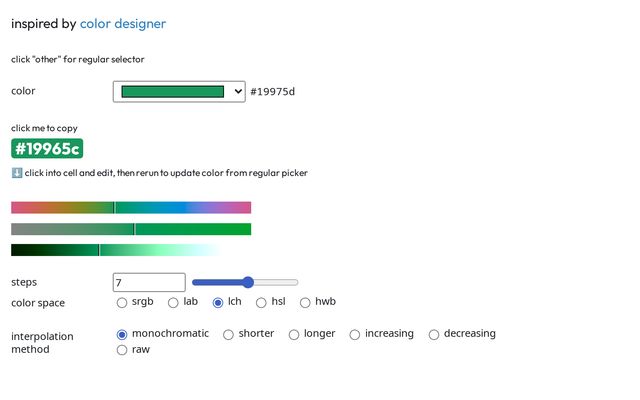Choose monochromatic interpolation method
The width and height of the screenshot is (640, 400).
(122, 334)
